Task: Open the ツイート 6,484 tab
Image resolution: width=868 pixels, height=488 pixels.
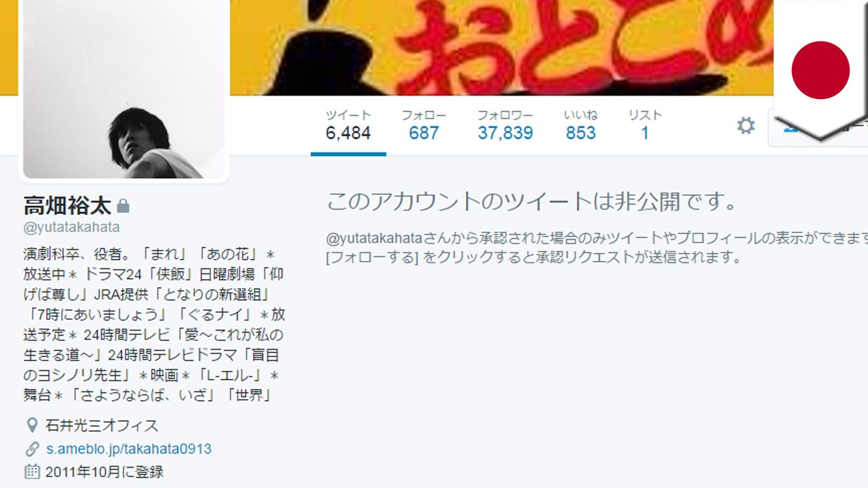Action: click(x=348, y=126)
